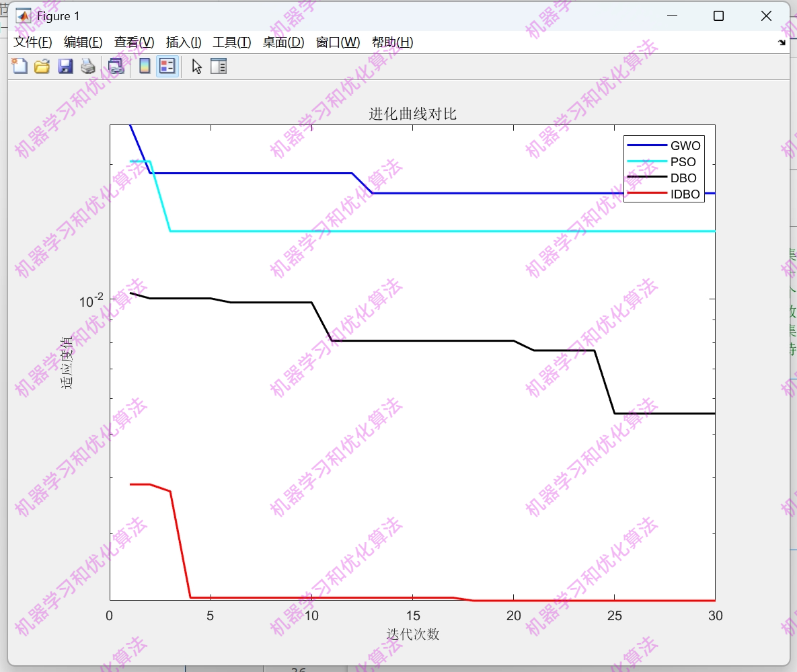Click the x-axis tick label 30
797x672 pixels.
(x=715, y=615)
